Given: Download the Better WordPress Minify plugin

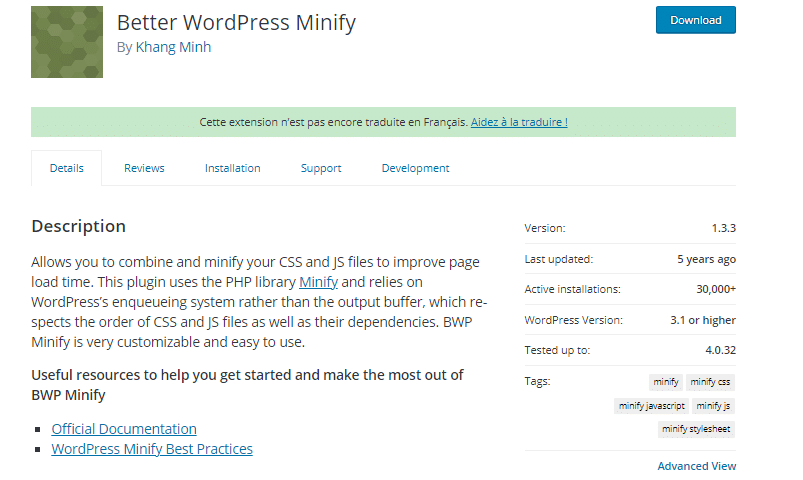Looking at the screenshot, I should coord(695,20).
